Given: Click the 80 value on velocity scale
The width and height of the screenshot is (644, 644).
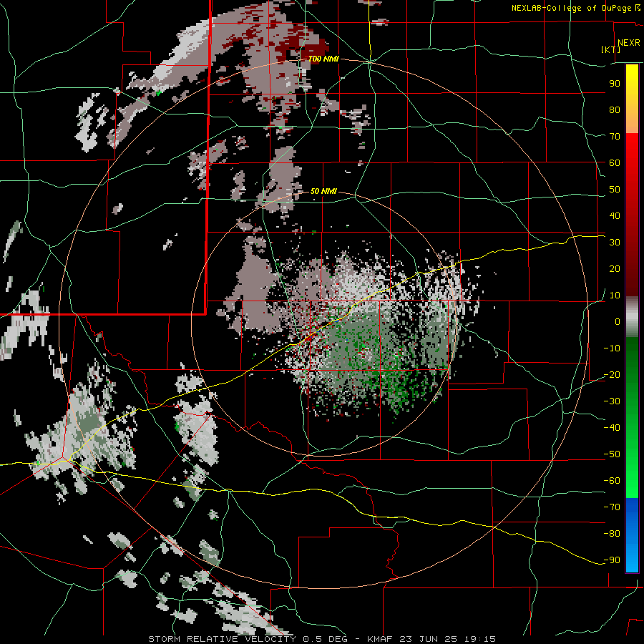Looking at the screenshot, I should [615, 109].
